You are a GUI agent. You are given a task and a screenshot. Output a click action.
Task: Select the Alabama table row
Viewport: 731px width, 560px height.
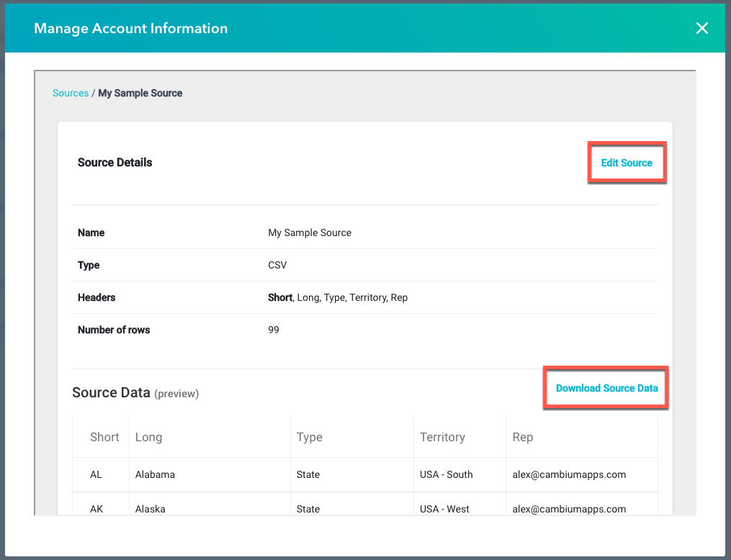pos(288,474)
